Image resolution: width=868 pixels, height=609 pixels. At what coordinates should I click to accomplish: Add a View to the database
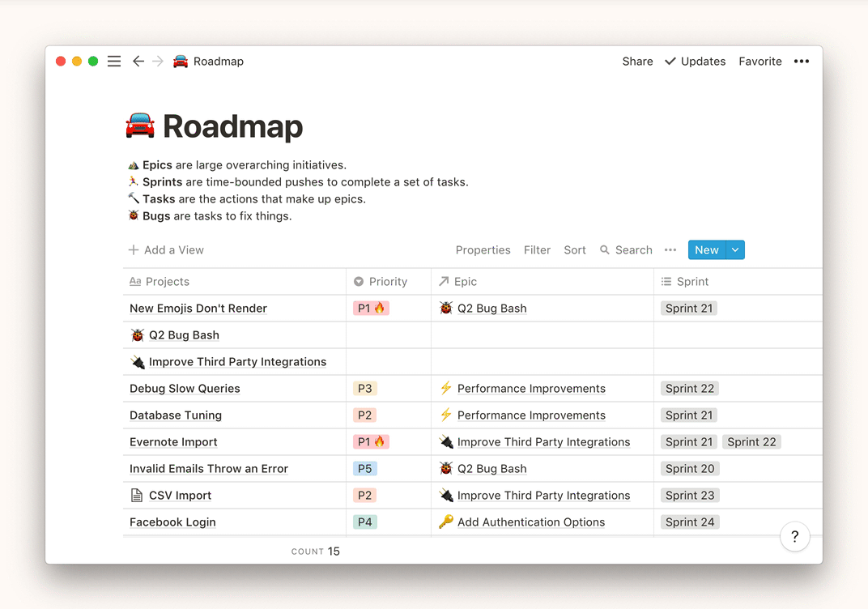tap(166, 250)
